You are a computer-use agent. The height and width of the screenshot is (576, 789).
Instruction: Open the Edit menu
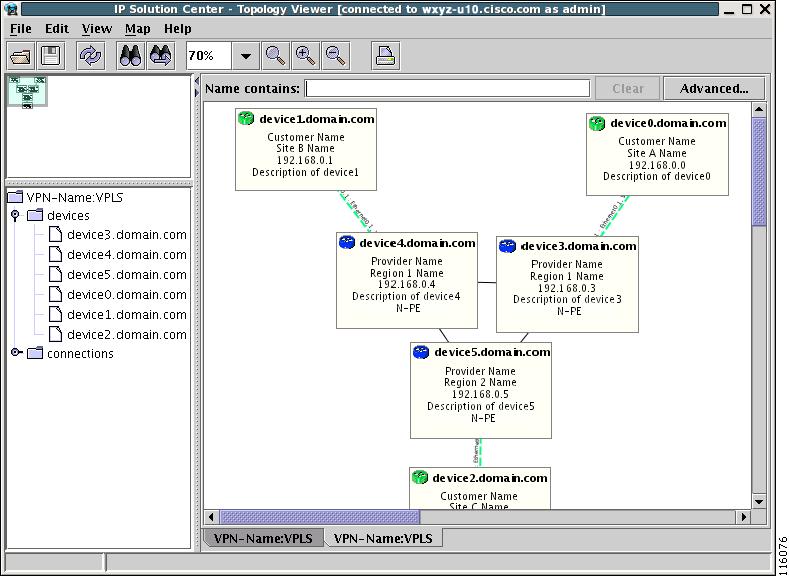[57, 29]
